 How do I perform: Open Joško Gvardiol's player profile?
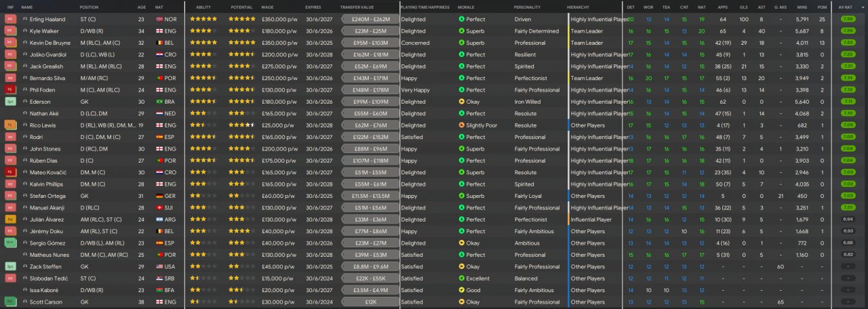[x=47, y=55]
